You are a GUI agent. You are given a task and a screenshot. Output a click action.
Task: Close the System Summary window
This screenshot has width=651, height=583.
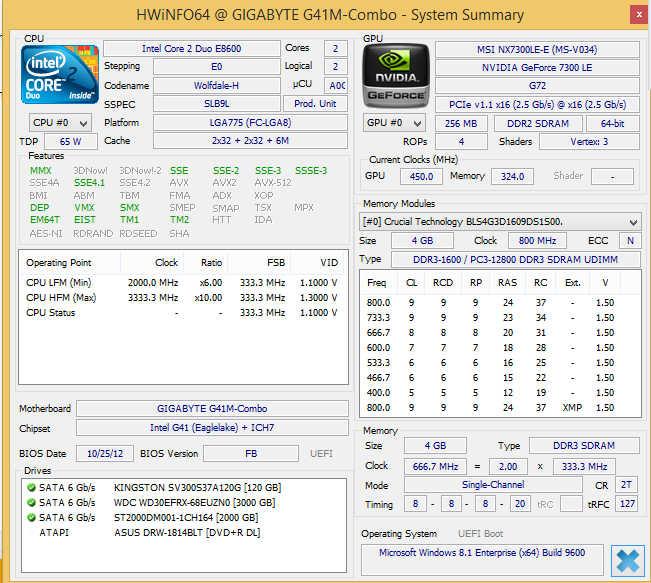[x=639, y=15]
